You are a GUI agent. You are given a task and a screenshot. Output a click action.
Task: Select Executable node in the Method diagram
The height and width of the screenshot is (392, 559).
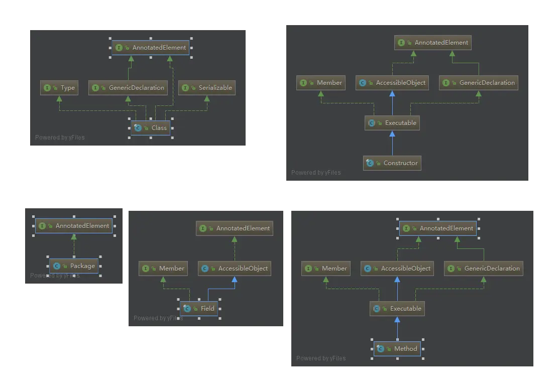[397, 309]
